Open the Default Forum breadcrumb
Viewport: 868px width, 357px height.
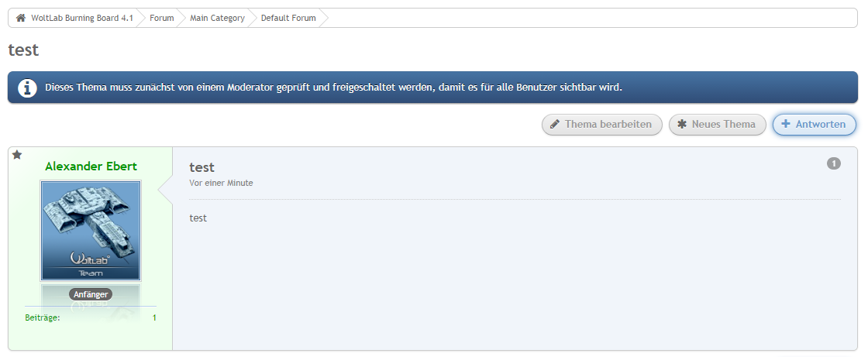click(288, 18)
